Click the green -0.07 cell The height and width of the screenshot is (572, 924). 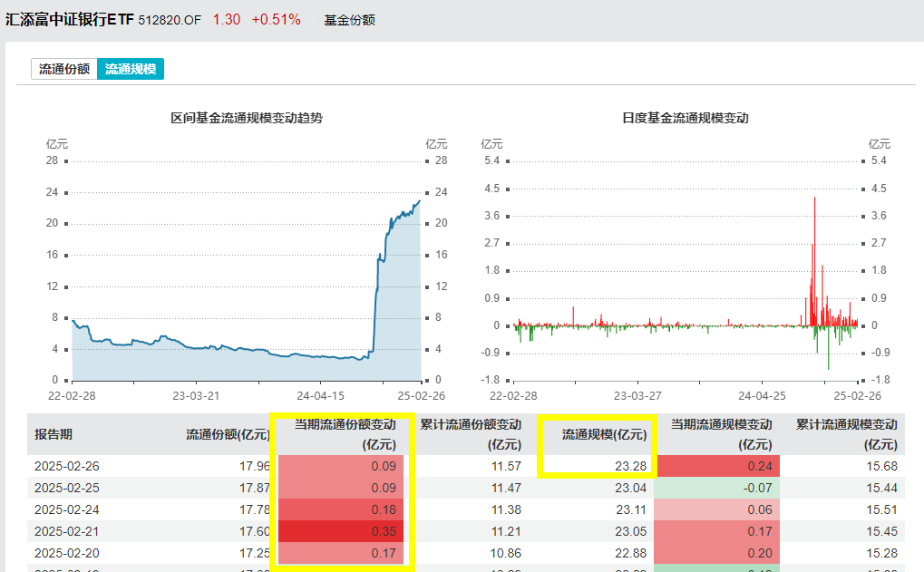pyautogui.click(x=716, y=488)
